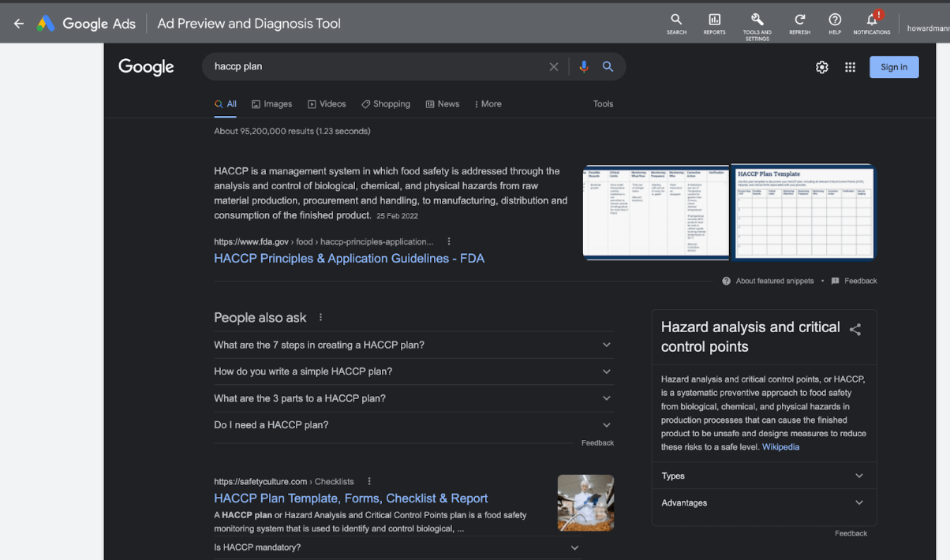Open the Reports icon

tap(714, 24)
